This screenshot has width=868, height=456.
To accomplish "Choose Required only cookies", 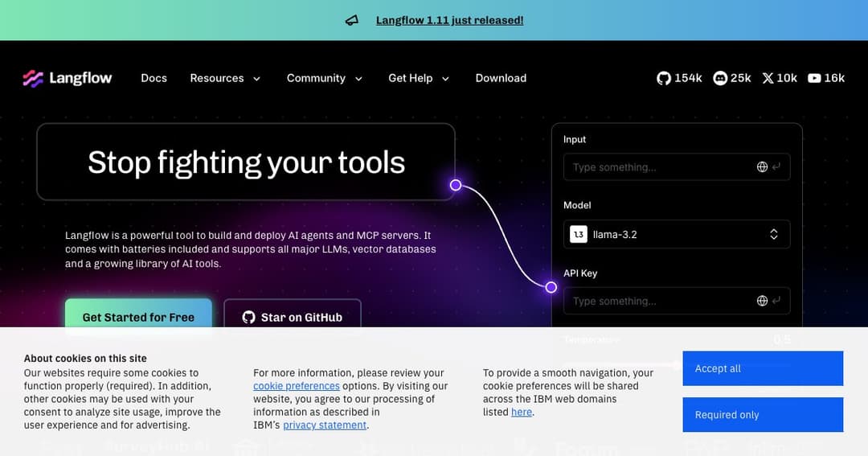I will tap(762, 414).
